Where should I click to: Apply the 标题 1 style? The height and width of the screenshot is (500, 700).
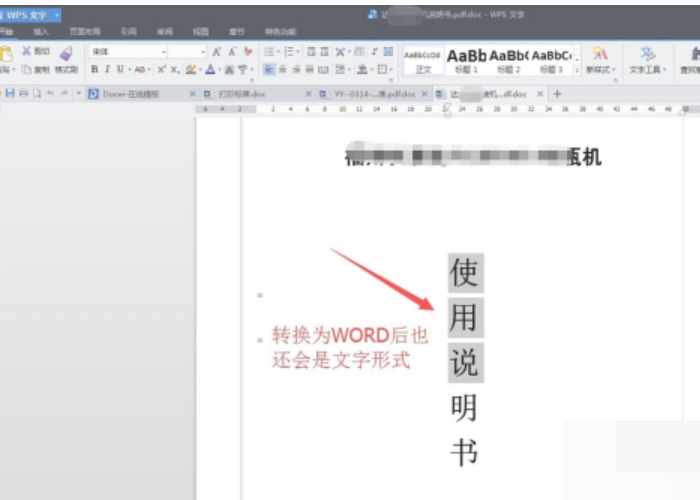pos(466,61)
